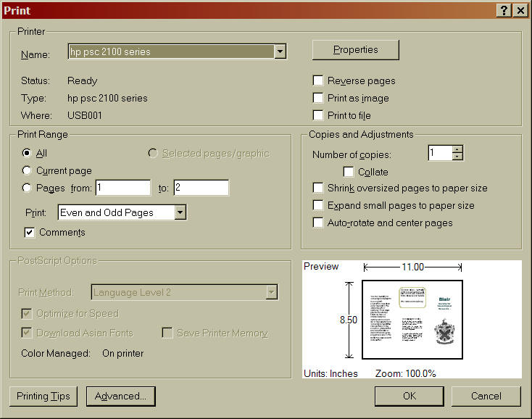Choose Current page radio option

coord(28,171)
